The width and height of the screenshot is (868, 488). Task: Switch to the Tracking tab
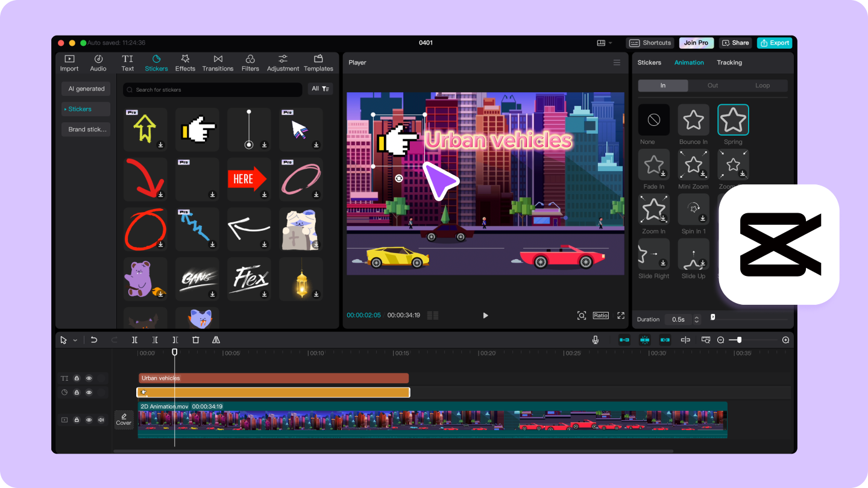[729, 63]
